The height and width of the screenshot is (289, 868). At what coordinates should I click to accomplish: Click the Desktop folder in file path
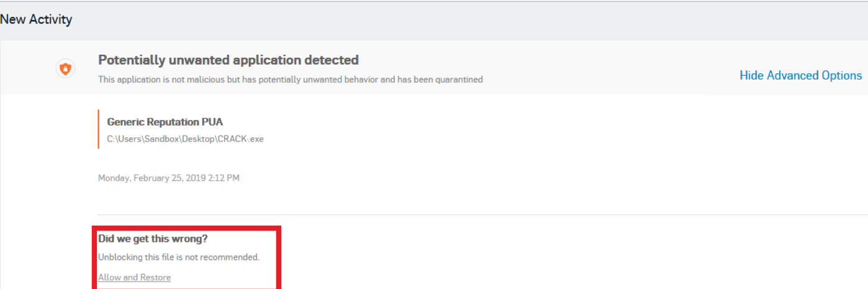[x=198, y=139]
